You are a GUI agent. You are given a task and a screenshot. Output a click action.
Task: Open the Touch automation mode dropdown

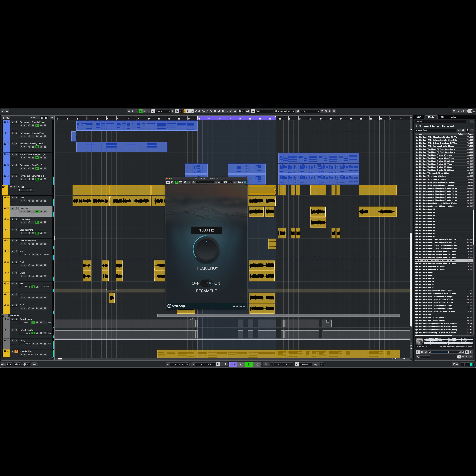tap(163, 111)
